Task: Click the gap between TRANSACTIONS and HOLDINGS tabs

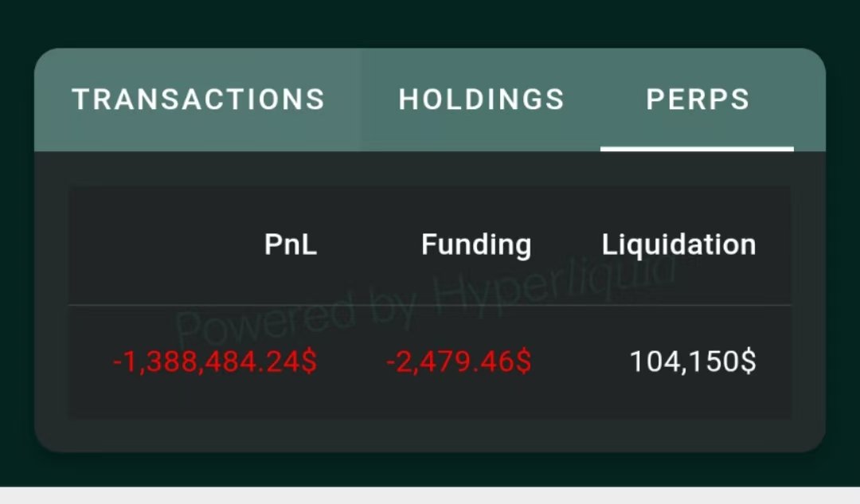Action: point(361,100)
